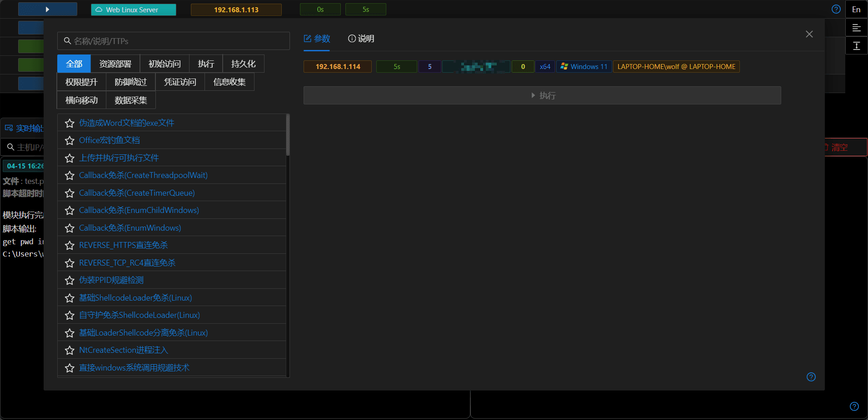
Task: Click the Web Linux Server tag
Action: (x=134, y=10)
